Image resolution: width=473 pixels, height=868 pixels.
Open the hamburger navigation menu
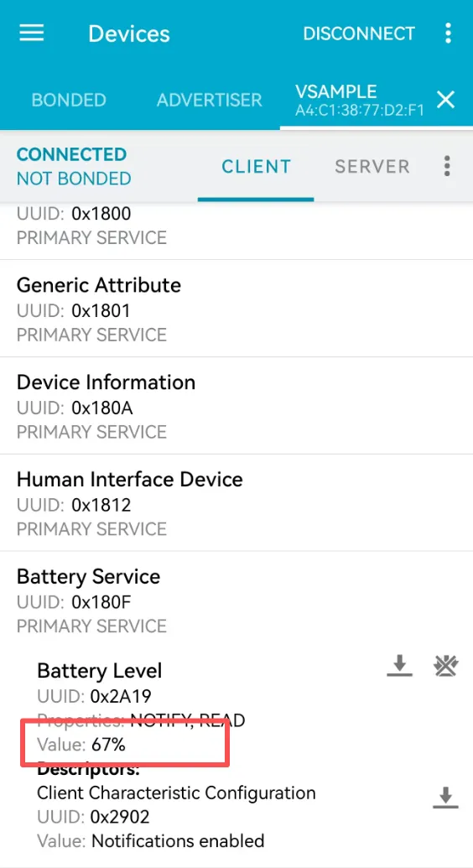point(32,34)
